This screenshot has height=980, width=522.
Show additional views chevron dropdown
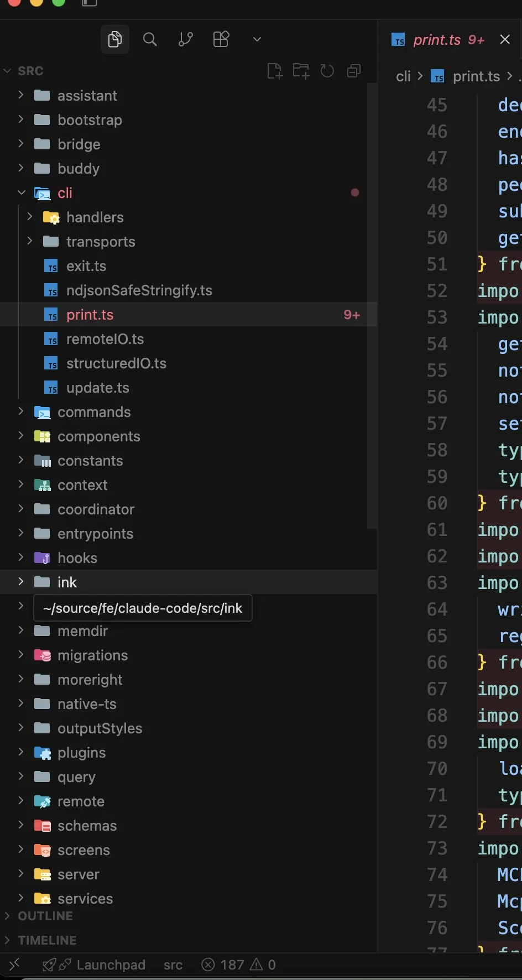coord(257,39)
